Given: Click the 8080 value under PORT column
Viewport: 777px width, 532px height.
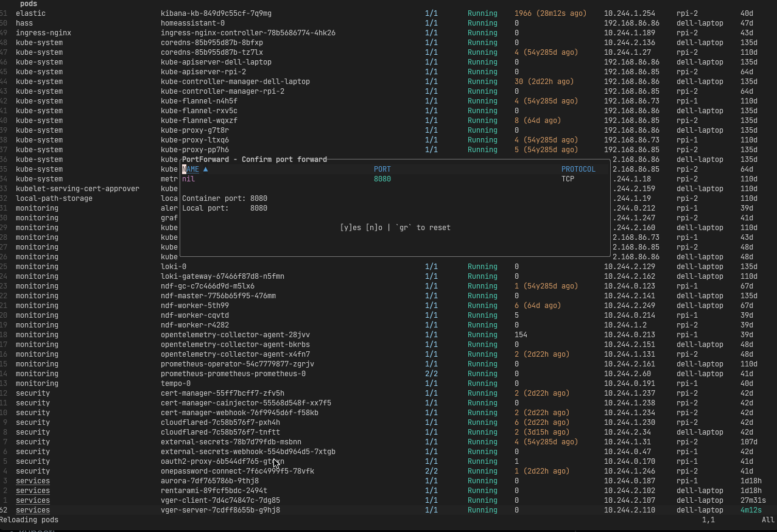Looking at the screenshot, I should click(382, 179).
